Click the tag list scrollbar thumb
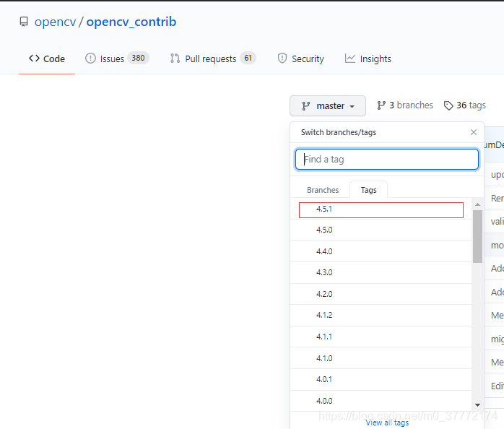 coord(477,236)
